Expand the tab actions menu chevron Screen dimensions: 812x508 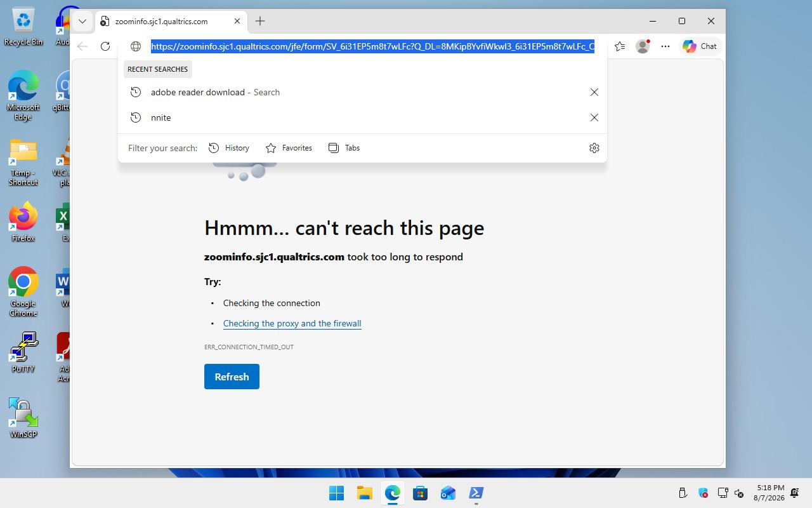tap(82, 21)
